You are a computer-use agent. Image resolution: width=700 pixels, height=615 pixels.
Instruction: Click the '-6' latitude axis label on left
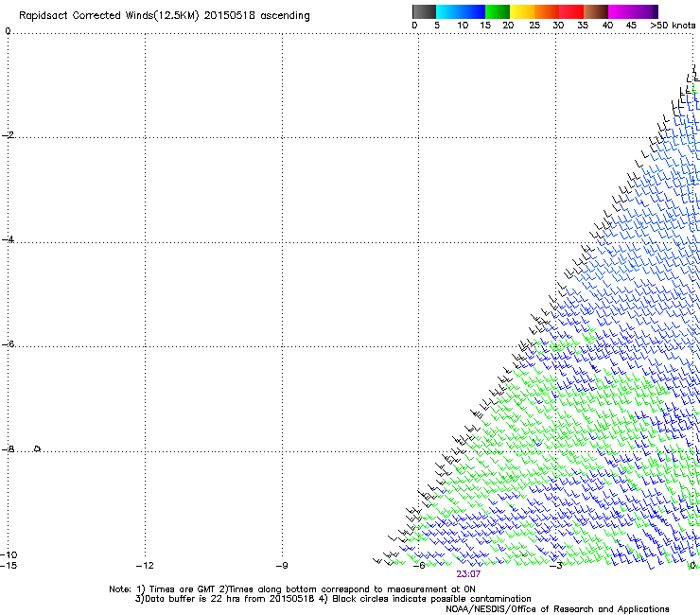pos(8,343)
